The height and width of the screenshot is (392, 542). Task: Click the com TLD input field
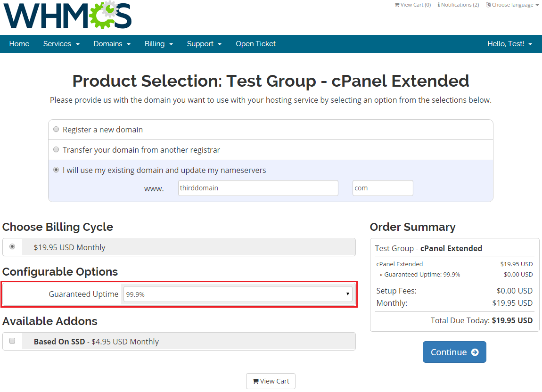[x=383, y=188]
